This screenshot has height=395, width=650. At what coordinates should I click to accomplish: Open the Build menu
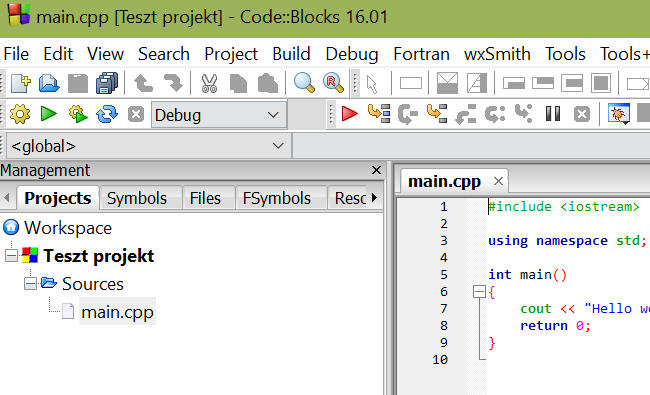[x=291, y=54]
